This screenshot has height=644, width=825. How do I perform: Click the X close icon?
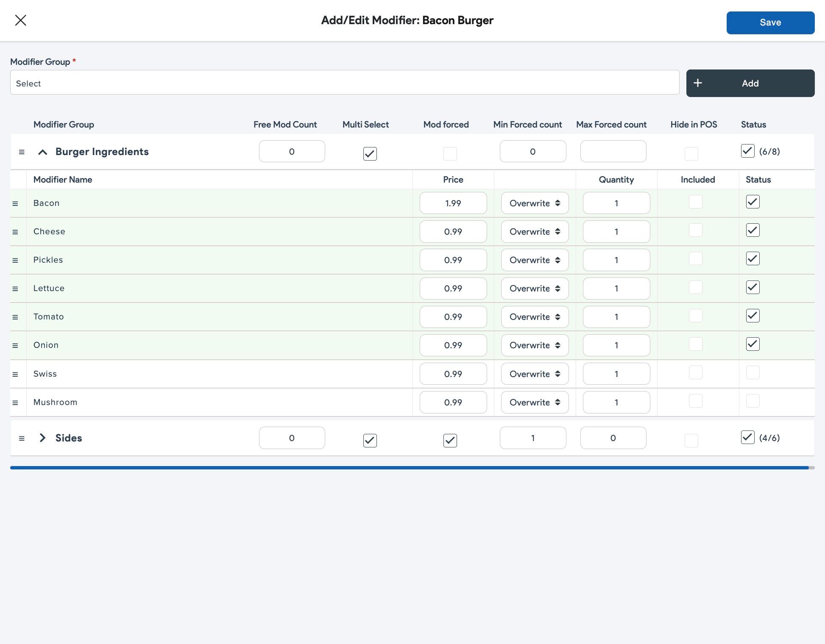coord(20,20)
